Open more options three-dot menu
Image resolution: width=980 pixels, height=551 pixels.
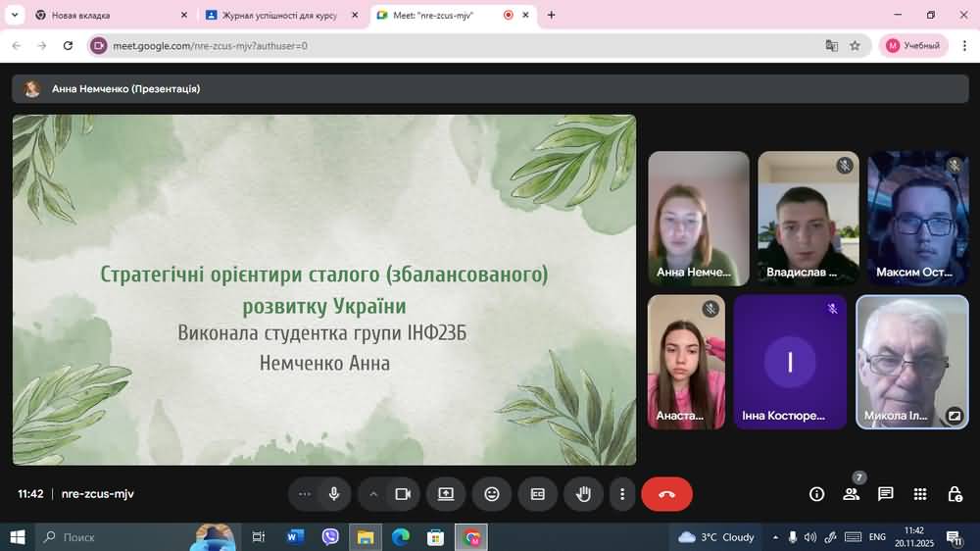click(x=622, y=494)
